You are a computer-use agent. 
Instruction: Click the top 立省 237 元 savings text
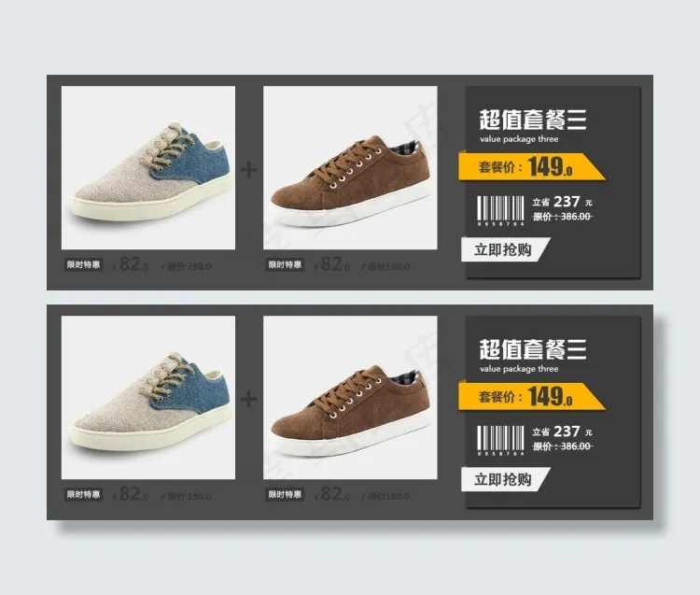tap(562, 202)
